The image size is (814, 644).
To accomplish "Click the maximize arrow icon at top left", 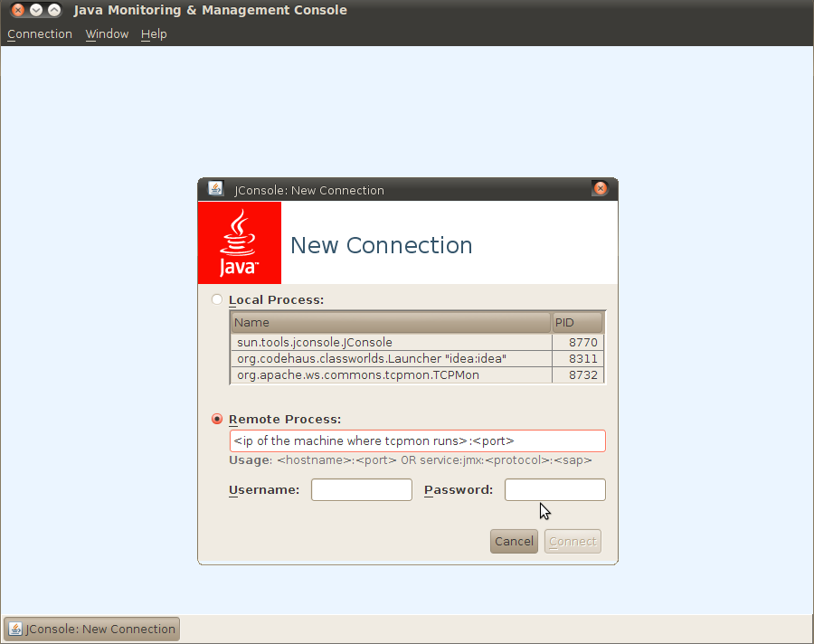I will tap(54, 10).
